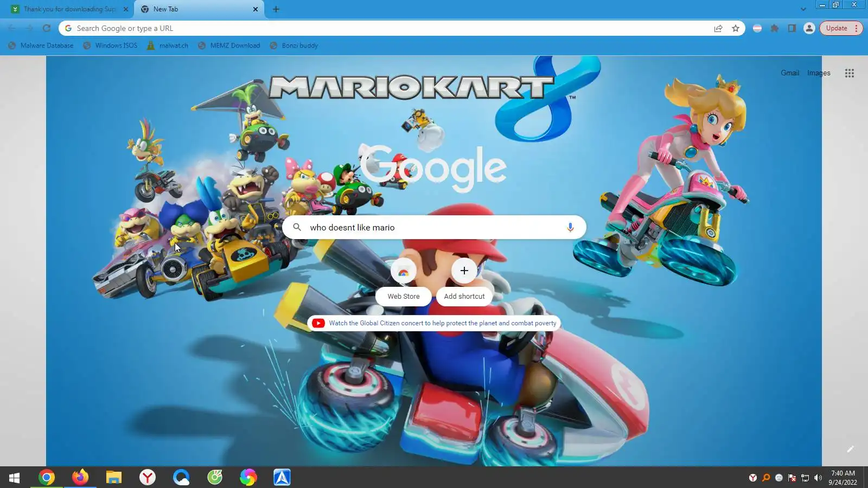The height and width of the screenshot is (488, 868).
Task: Open File Explorer from the taskbar
Action: [114, 477]
